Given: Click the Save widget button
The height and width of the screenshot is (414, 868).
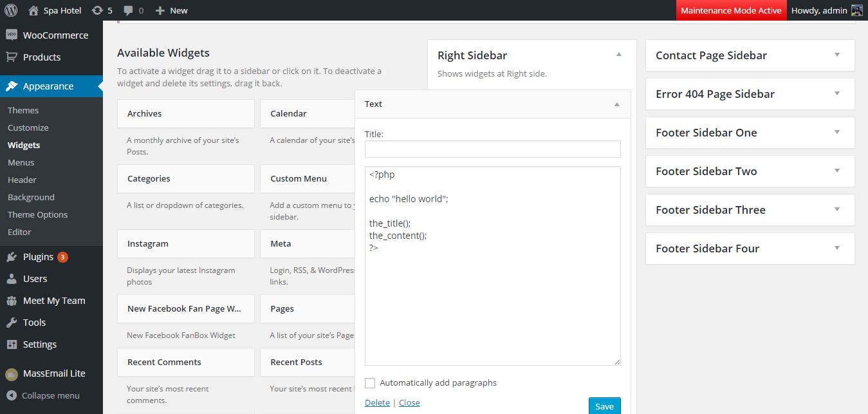Looking at the screenshot, I should (604, 406).
